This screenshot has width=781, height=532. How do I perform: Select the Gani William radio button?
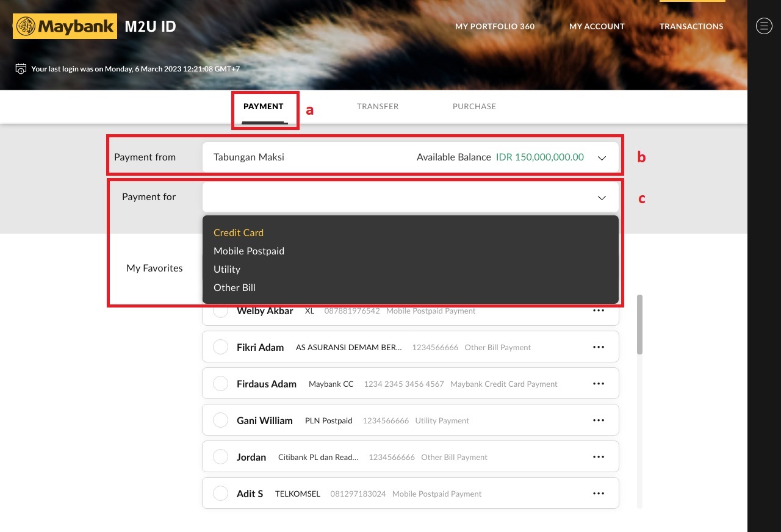pyautogui.click(x=220, y=420)
